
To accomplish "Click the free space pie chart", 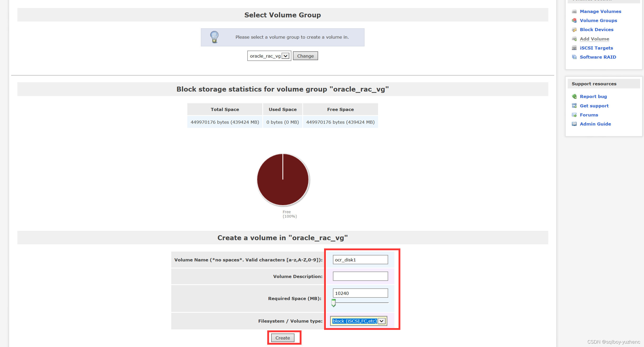I will click(x=283, y=179).
